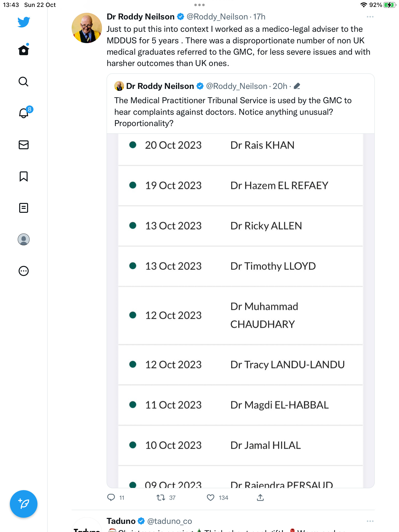Retweet the post with 37 retweets
The image size is (399, 532).
(161, 498)
